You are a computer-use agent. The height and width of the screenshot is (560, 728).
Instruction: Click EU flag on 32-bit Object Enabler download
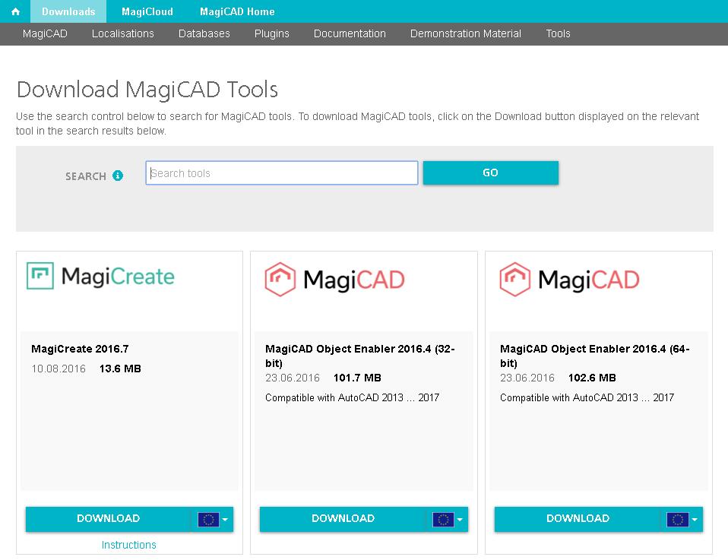[443, 519]
